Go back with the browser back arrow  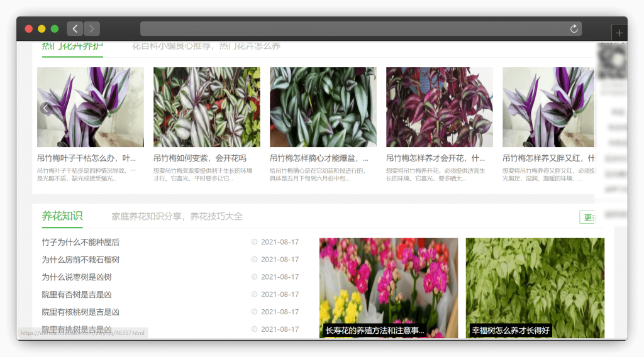75,29
